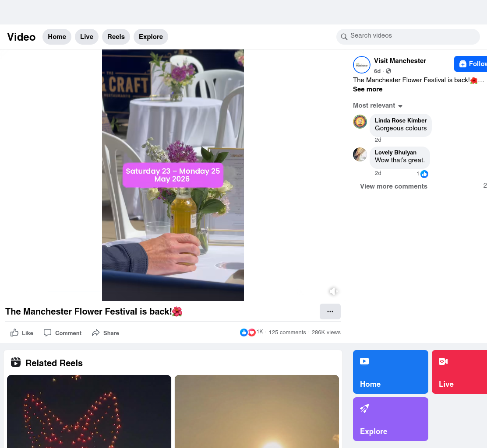Click the red heart reaction icon

point(251,332)
